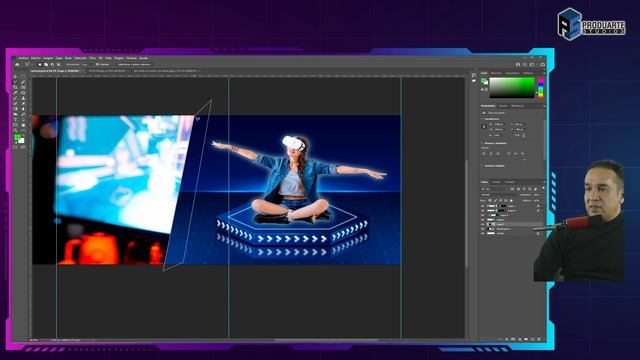Open the layer blend mode dropdown
This screenshot has width=640, height=360.
point(499,195)
